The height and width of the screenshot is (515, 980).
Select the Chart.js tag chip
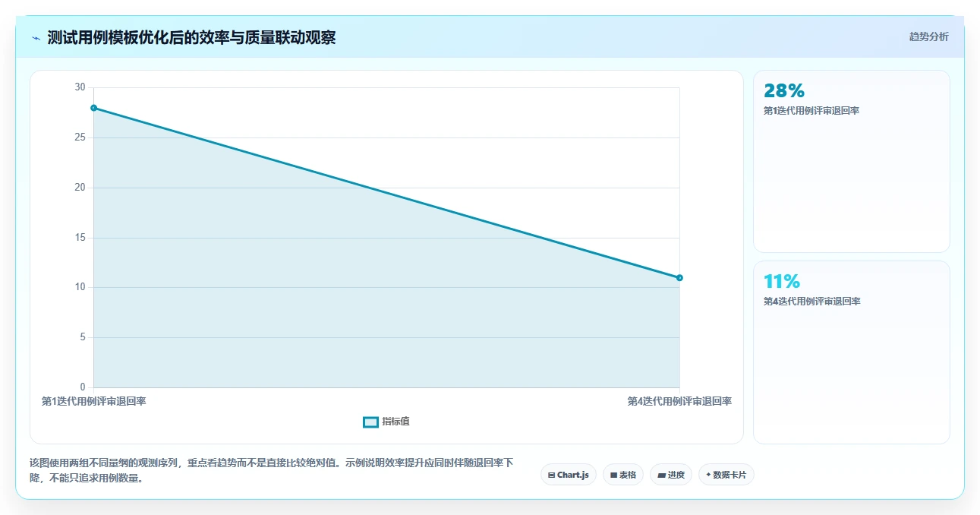click(x=569, y=475)
